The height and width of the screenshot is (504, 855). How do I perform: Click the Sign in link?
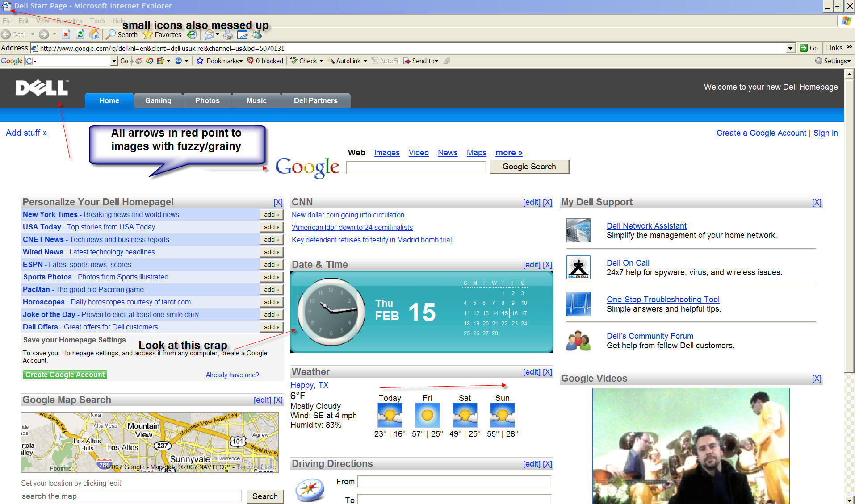pos(826,133)
